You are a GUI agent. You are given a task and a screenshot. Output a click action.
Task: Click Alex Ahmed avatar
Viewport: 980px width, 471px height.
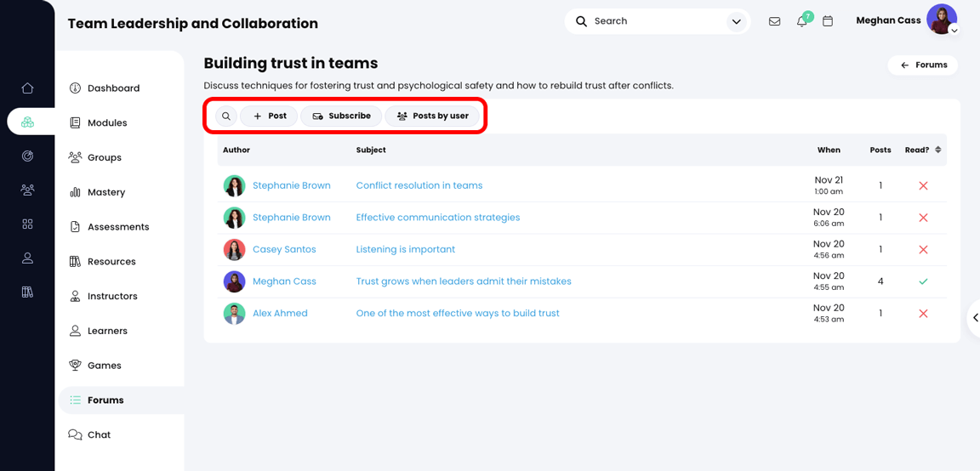point(235,313)
